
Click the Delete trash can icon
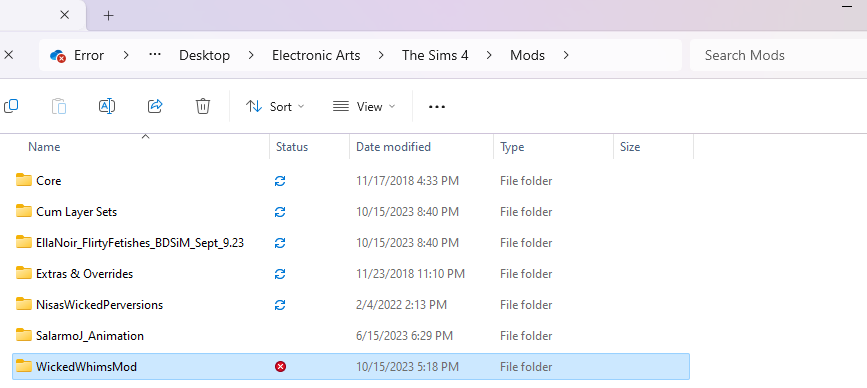(203, 106)
